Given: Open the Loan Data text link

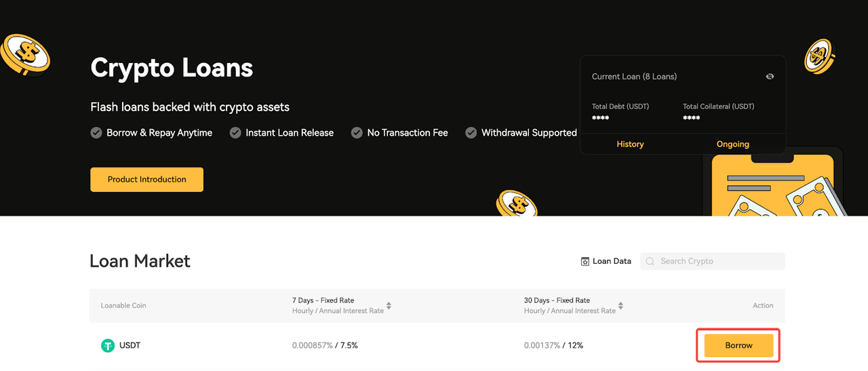Looking at the screenshot, I should pos(612,261).
